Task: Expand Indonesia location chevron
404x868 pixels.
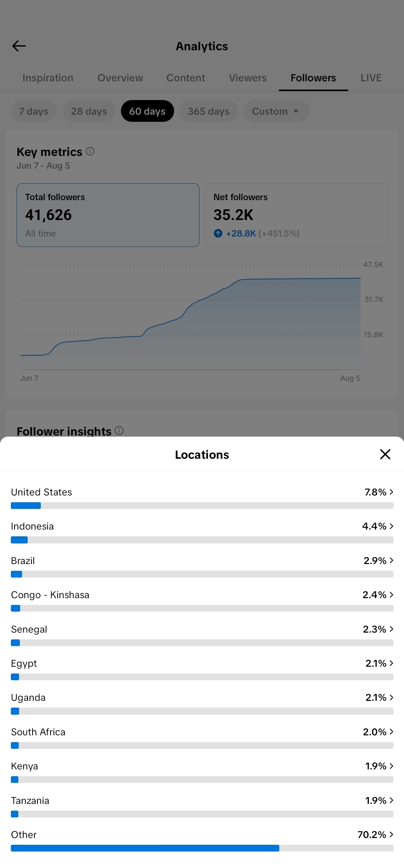Action: (x=391, y=526)
